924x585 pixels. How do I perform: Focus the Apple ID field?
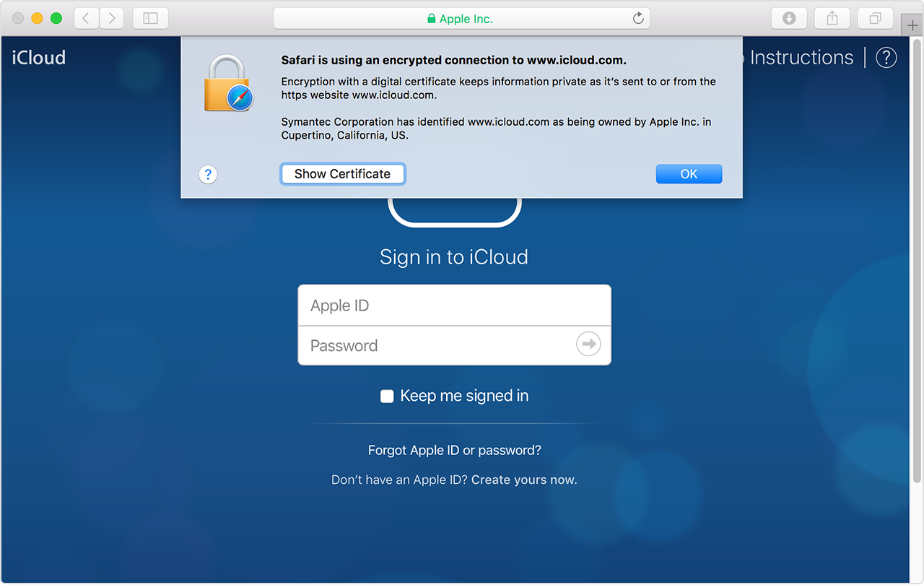click(x=454, y=305)
